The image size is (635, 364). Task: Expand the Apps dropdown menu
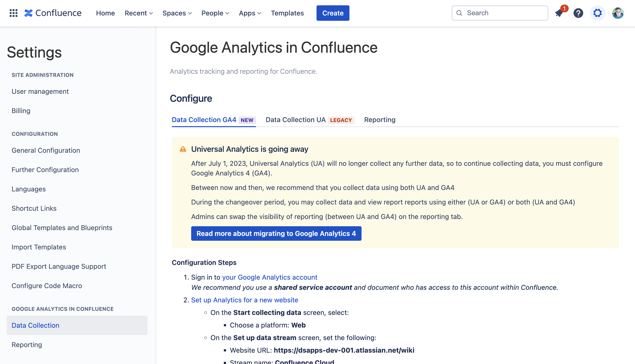(250, 13)
